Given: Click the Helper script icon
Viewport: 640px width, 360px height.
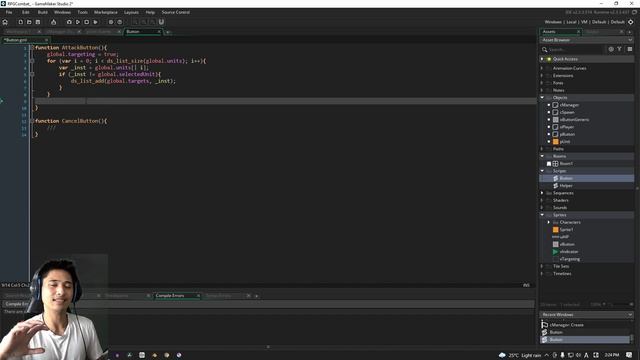Looking at the screenshot, I should point(556,186).
